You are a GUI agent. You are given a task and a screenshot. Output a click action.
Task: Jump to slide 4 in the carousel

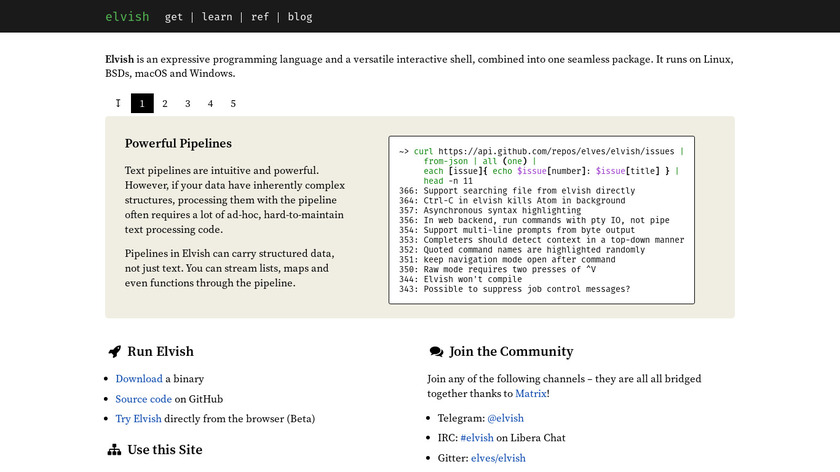point(211,103)
